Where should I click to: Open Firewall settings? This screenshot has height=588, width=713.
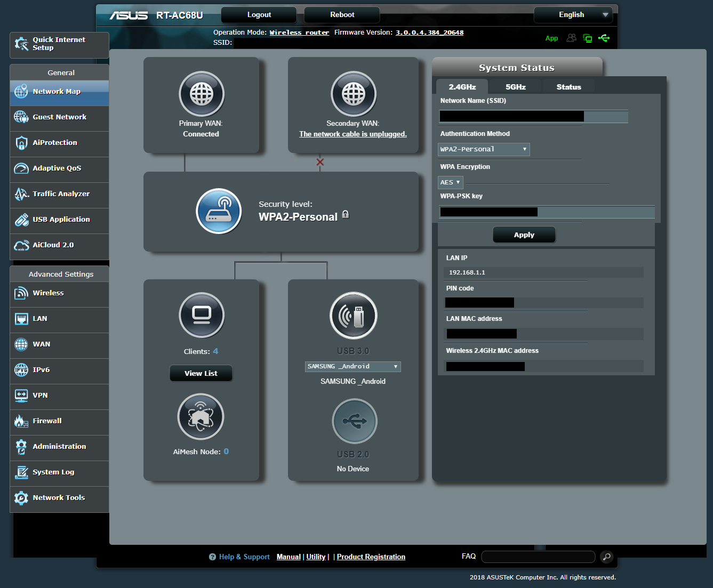click(59, 421)
